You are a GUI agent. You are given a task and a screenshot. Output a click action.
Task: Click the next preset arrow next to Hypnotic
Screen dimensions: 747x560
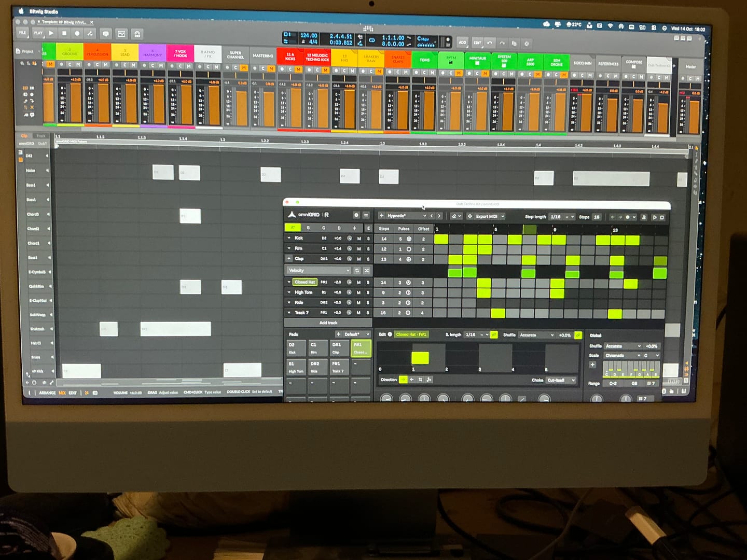coord(439,216)
